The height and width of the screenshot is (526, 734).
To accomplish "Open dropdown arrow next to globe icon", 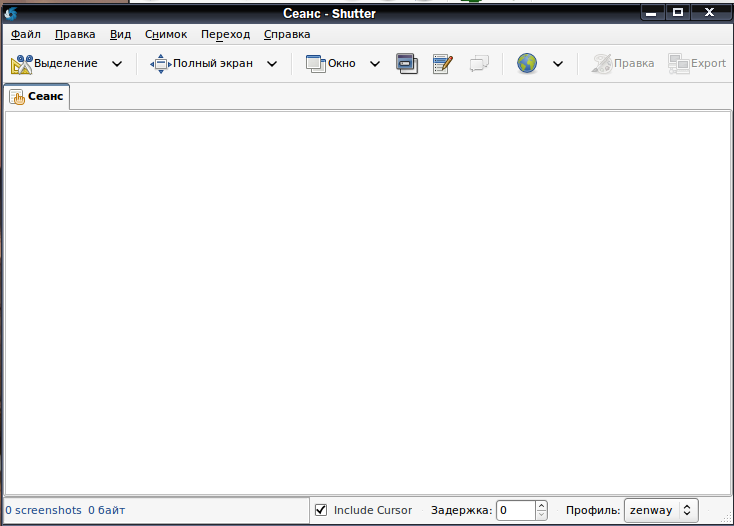I will (x=558, y=64).
